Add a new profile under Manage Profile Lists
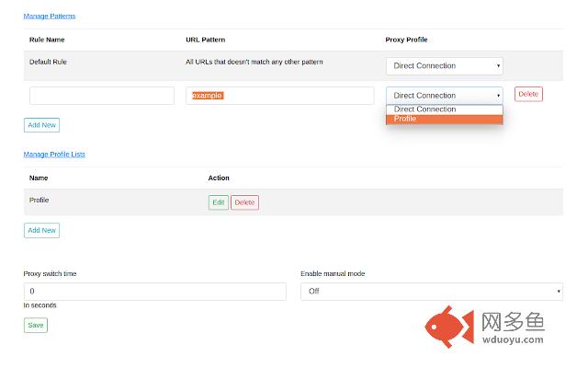 pyautogui.click(x=41, y=230)
